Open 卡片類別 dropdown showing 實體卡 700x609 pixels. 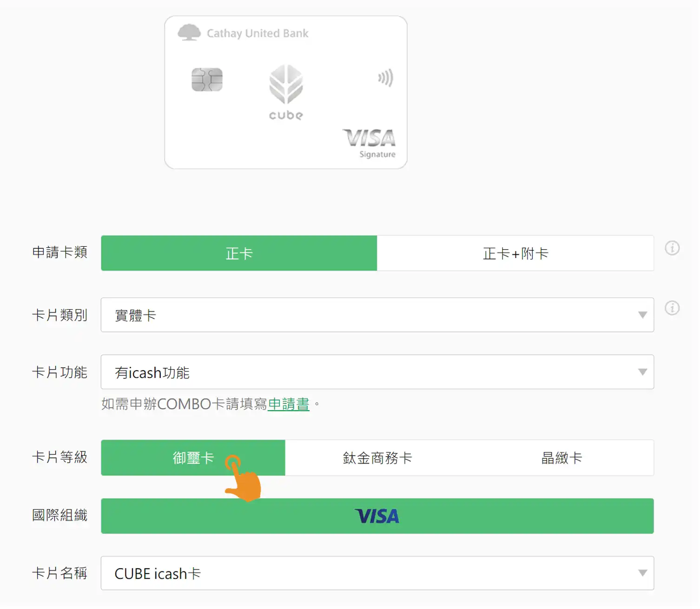tap(377, 315)
